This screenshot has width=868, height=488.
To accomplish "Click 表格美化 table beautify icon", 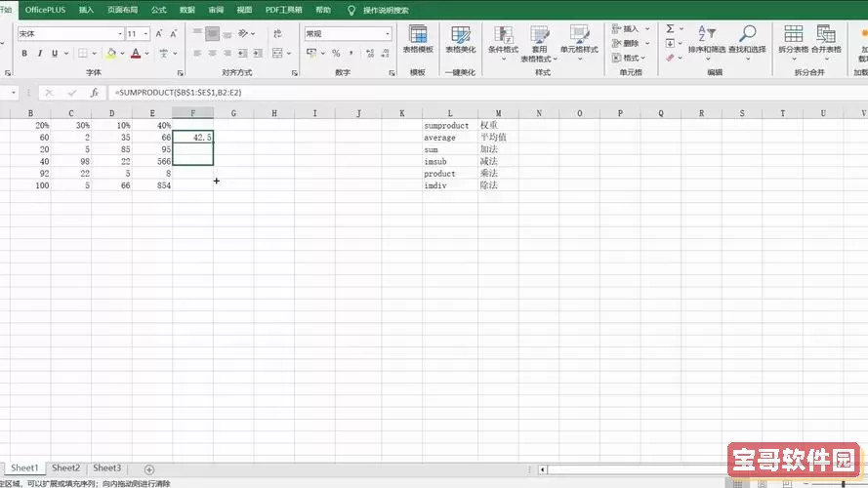I will click(x=461, y=39).
